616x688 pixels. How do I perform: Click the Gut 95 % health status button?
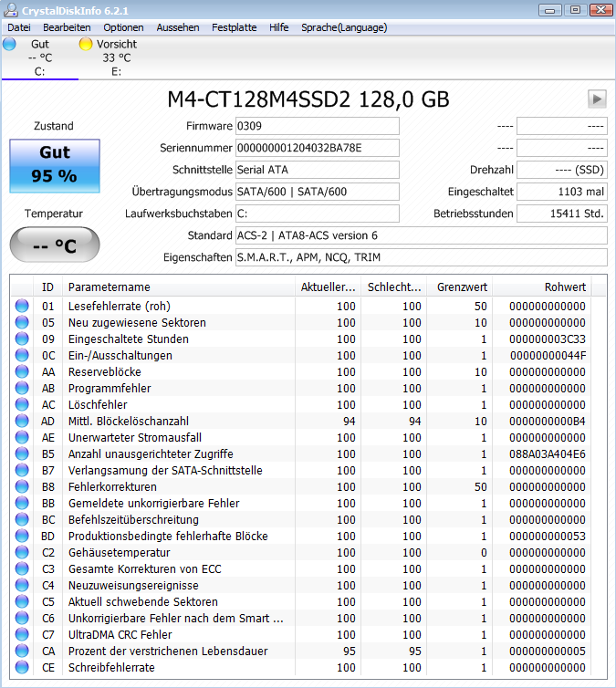point(55,166)
